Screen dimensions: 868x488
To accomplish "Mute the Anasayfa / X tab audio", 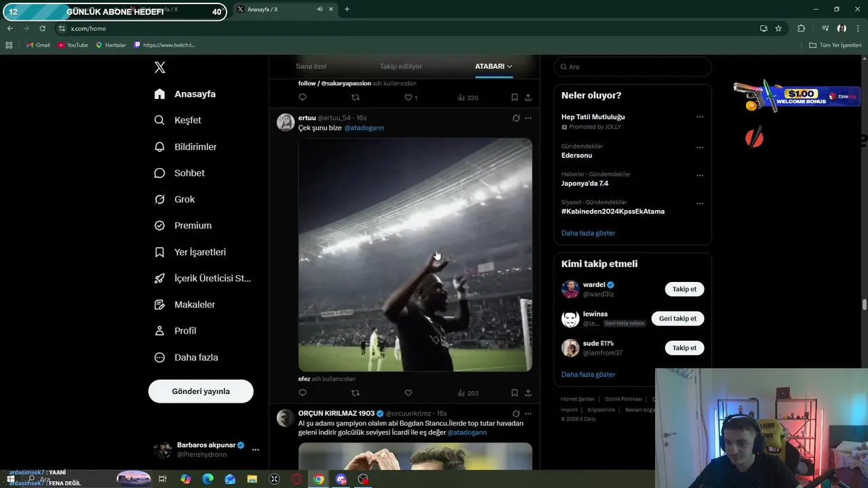I will 319,9.
